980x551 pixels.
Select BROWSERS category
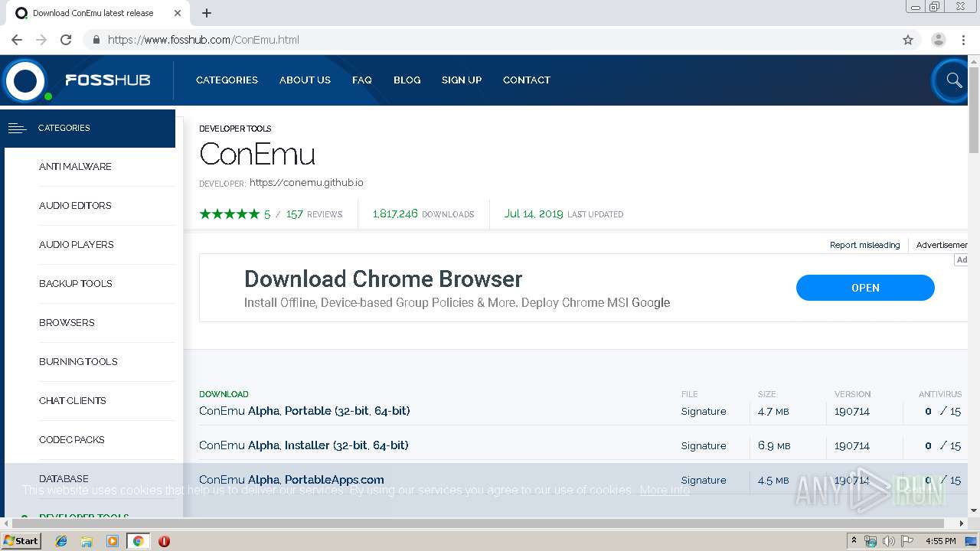point(67,322)
